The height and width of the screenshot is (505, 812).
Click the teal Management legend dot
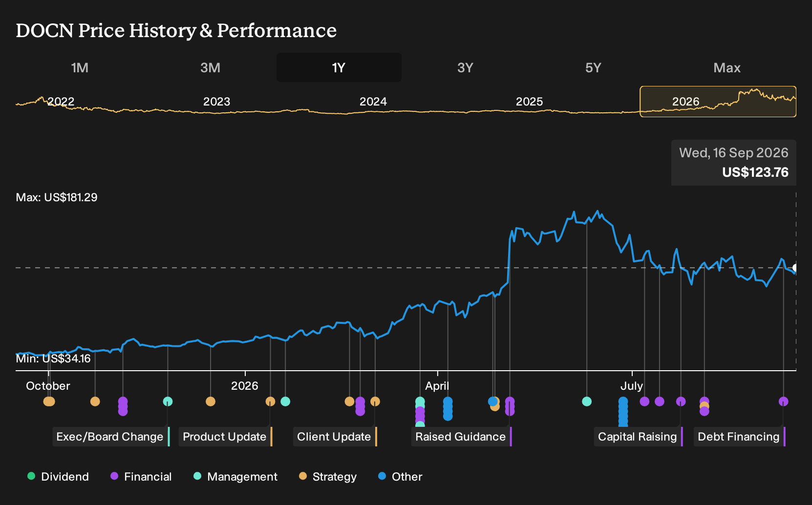point(197,476)
